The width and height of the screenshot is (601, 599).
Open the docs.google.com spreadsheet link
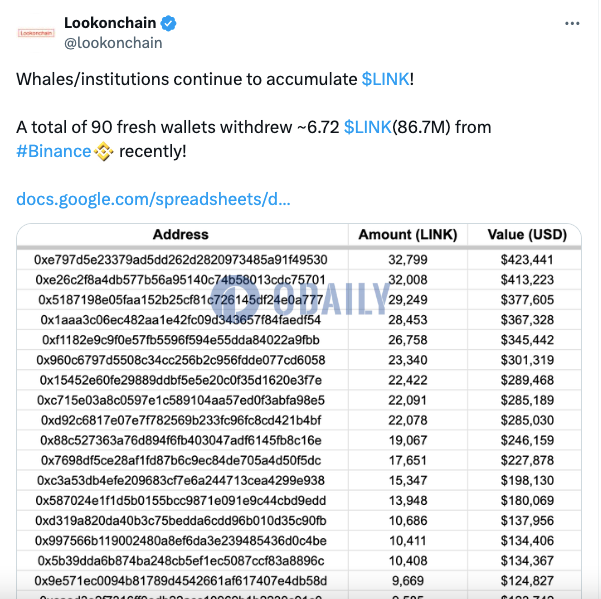coord(153,199)
